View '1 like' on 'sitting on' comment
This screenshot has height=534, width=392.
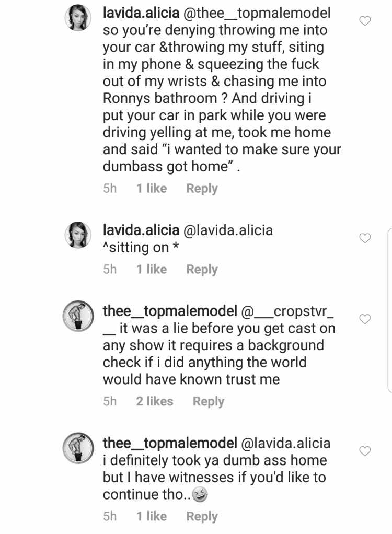pos(152,269)
